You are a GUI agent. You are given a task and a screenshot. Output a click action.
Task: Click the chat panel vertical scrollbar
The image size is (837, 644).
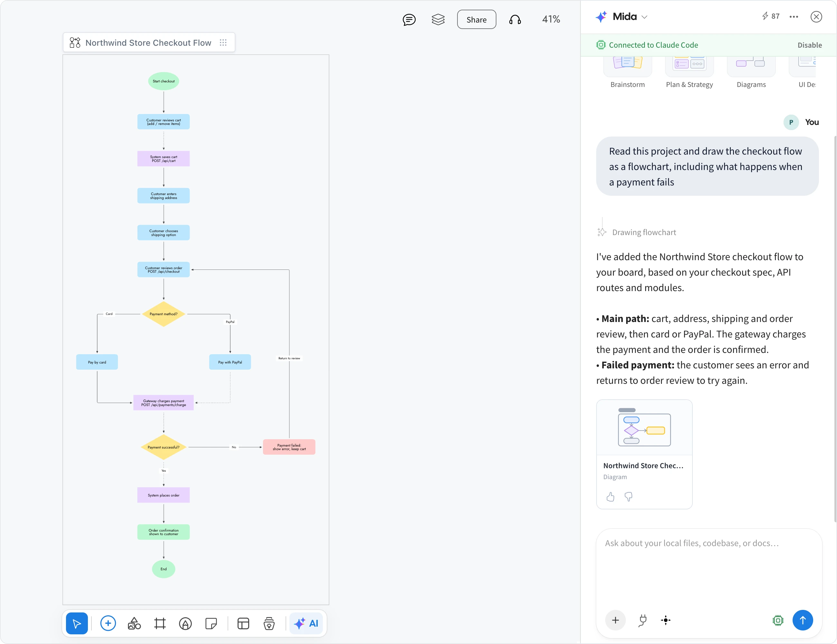[x=835, y=328]
